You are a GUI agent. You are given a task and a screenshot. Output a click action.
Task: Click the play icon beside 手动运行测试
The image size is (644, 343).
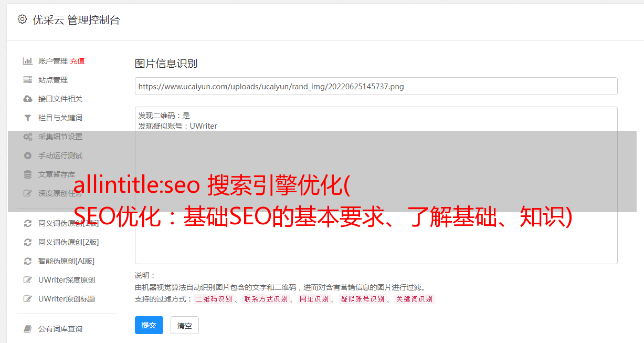tap(28, 155)
